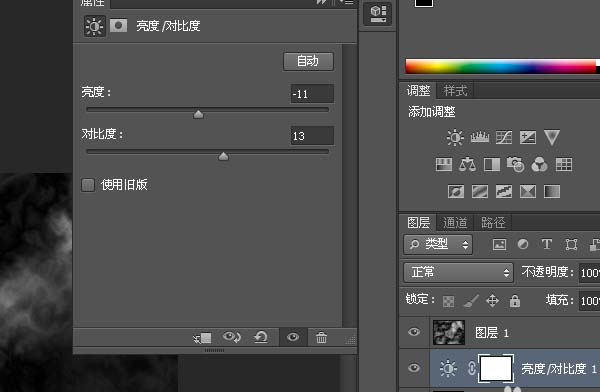The height and width of the screenshot is (392, 600).
Task: Filter layers by adjustment layers icon
Action: 523,244
